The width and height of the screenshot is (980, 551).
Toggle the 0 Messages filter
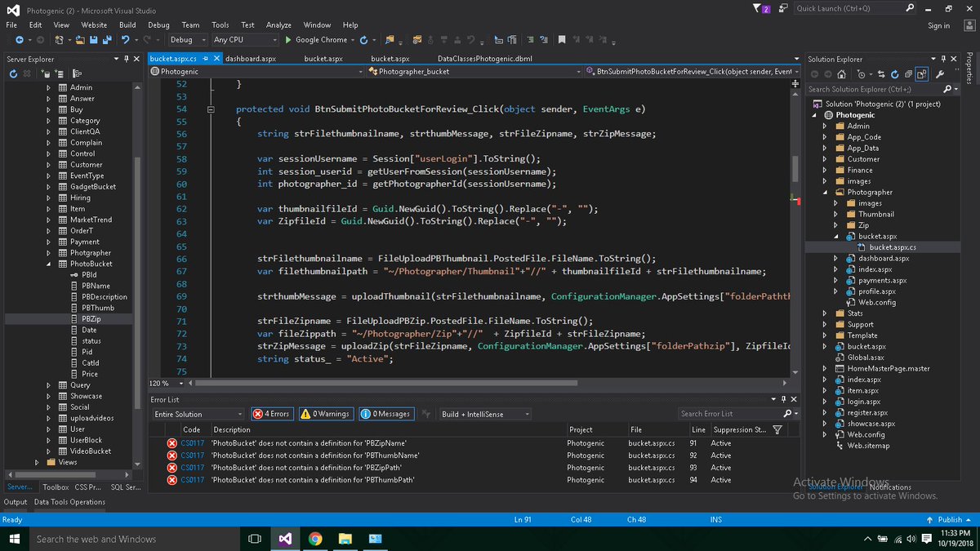pos(385,414)
